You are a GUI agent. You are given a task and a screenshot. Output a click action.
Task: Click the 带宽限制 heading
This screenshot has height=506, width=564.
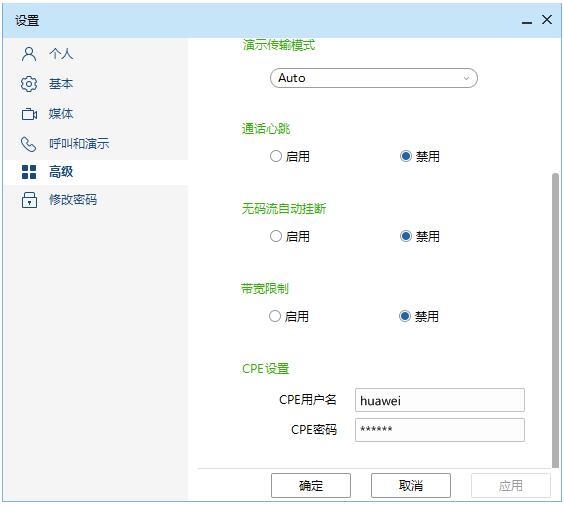265,288
